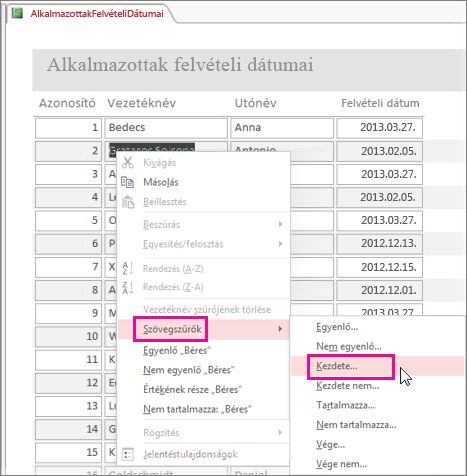Click the Utónév column header
Image resolution: width=467 pixels, height=476 pixels.
(256, 103)
